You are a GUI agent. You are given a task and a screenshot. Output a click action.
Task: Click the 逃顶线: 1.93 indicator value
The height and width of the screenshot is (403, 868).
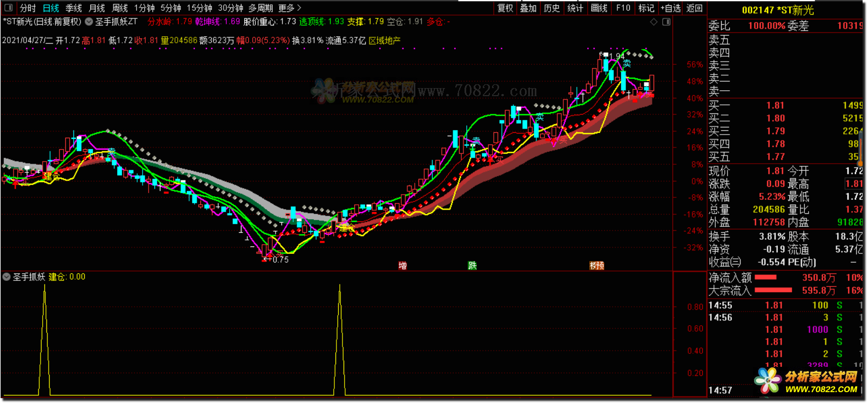click(321, 22)
